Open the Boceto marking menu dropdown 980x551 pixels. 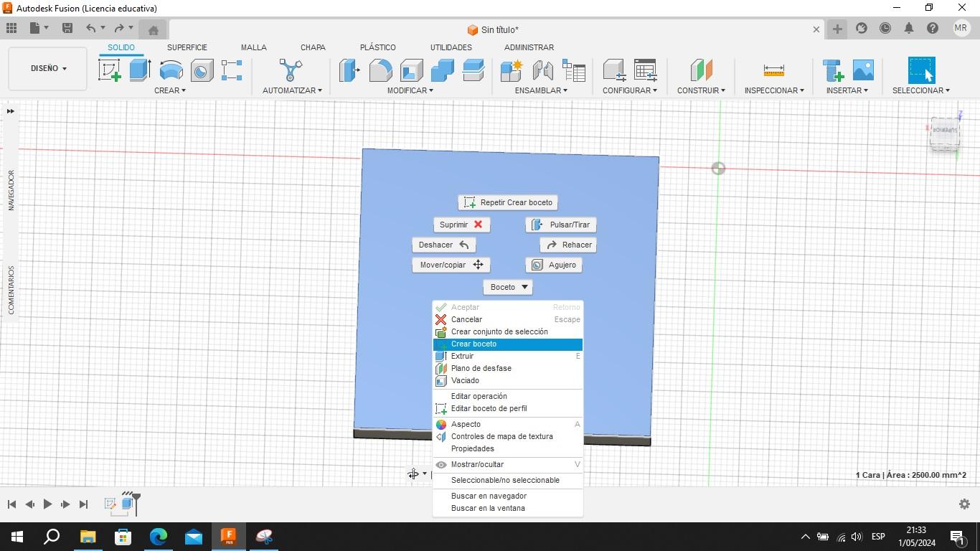pos(508,287)
